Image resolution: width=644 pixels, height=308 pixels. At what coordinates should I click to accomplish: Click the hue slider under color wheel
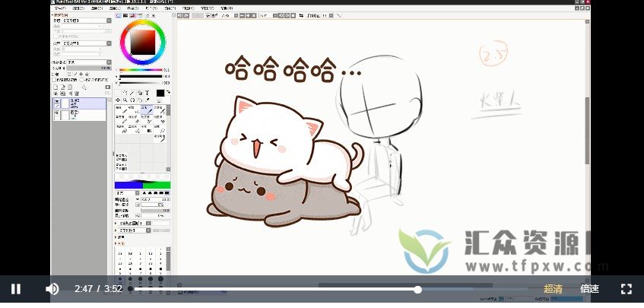[141, 70]
